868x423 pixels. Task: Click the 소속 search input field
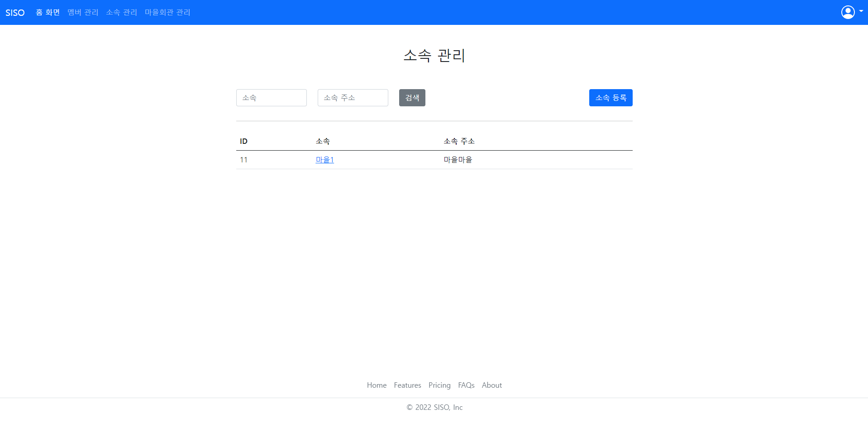[x=271, y=97]
